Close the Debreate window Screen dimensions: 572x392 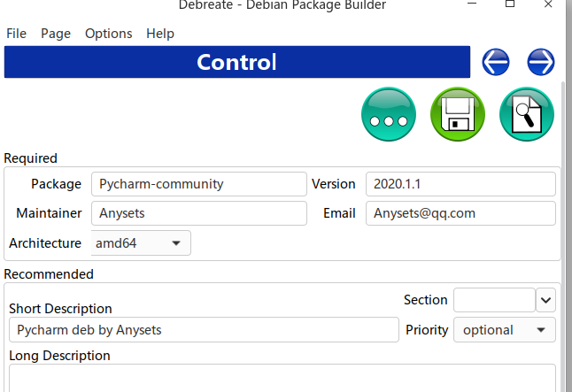548,4
